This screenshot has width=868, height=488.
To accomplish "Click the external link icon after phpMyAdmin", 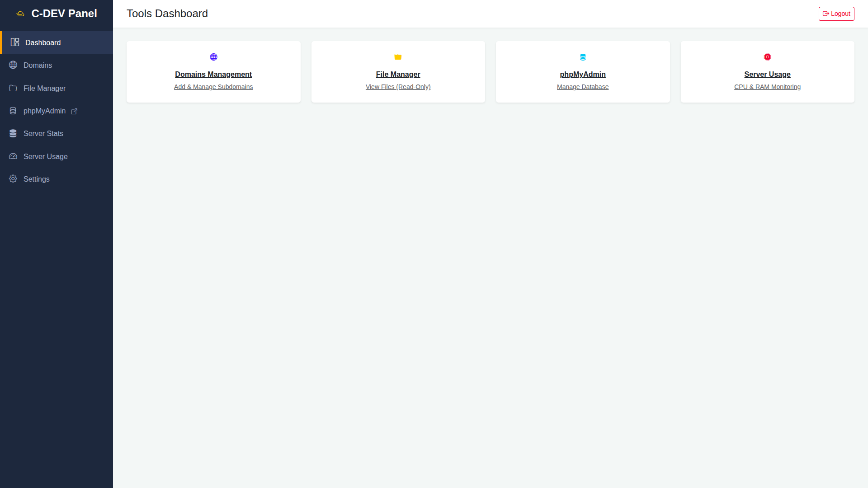I will coord(74,111).
